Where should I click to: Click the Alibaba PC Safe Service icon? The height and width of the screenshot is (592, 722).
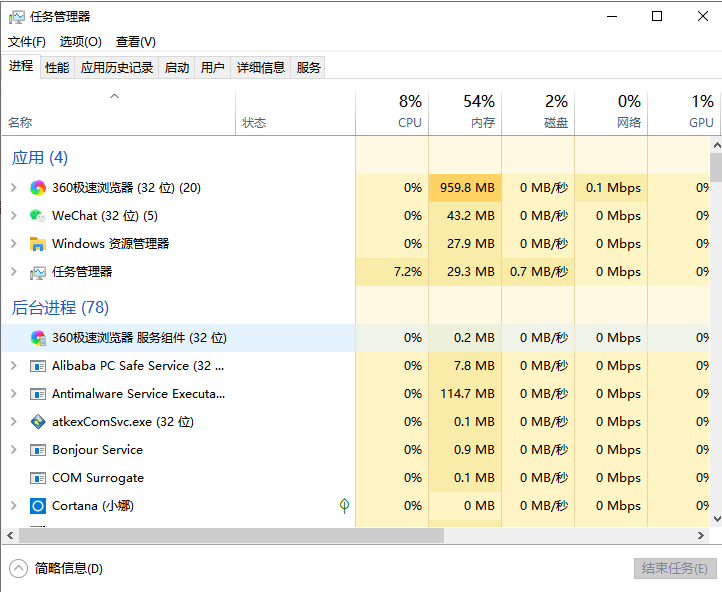click(38, 366)
